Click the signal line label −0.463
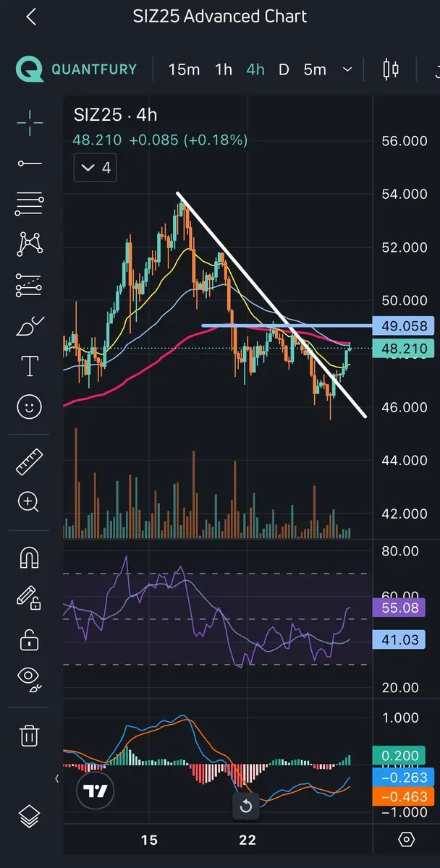Image resolution: width=440 pixels, height=868 pixels. 403,796
